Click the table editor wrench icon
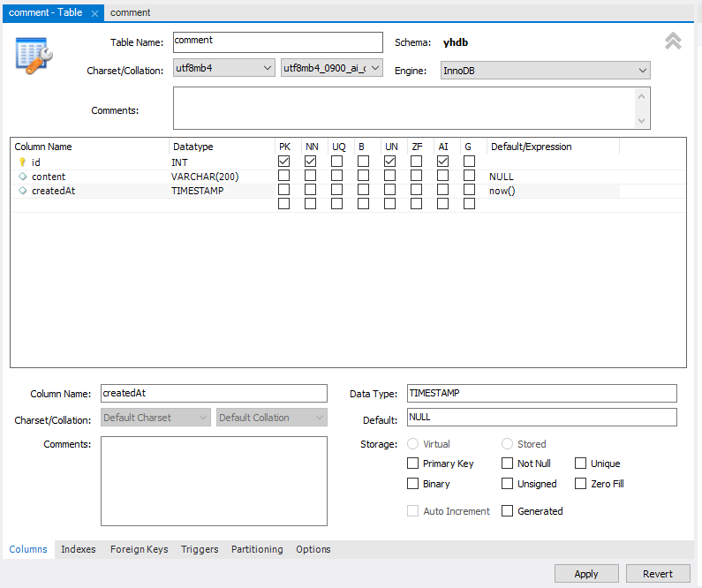Image resolution: width=702 pixels, height=588 pixels. pos(34,56)
